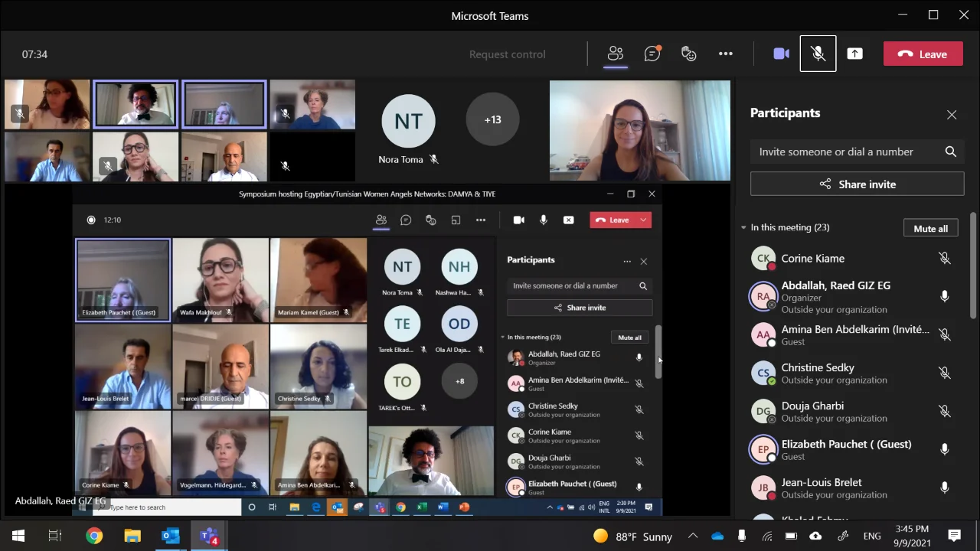Open the Show participants icon in toolbar
This screenshot has width=980, height=551.
[616, 54]
